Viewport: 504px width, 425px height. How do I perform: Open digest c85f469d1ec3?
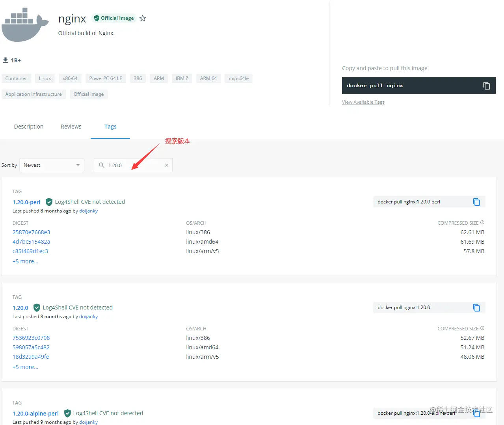pyautogui.click(x=30, y=251)
